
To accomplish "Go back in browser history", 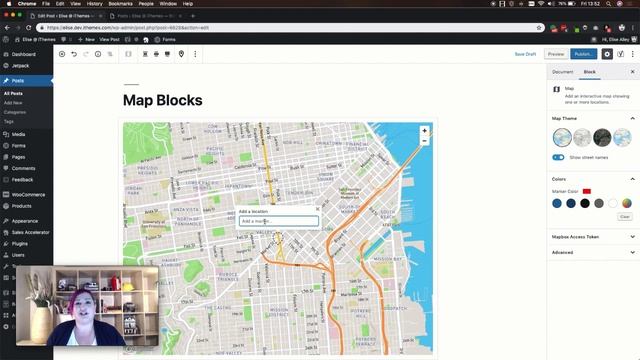I will [7, 28].
